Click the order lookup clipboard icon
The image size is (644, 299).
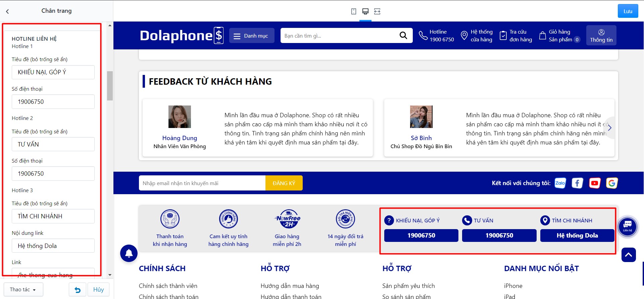[x=503, y=35]
